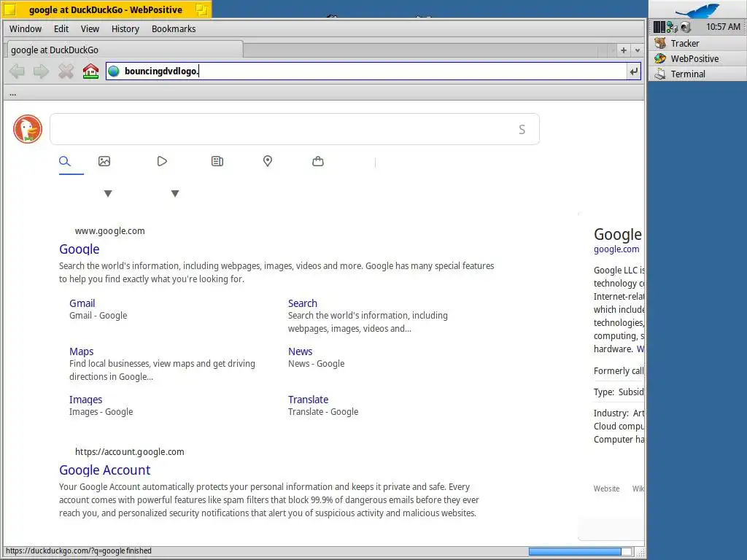Click the bookmark bar ellipsis
Viewport: 747px width, 560px height.
point(13,94)
